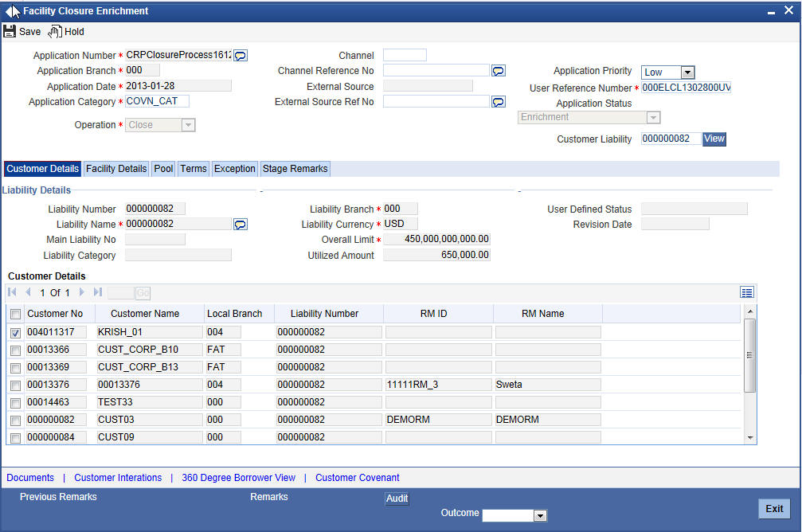Open Application Priority dropdown

(x=687, y=72)
